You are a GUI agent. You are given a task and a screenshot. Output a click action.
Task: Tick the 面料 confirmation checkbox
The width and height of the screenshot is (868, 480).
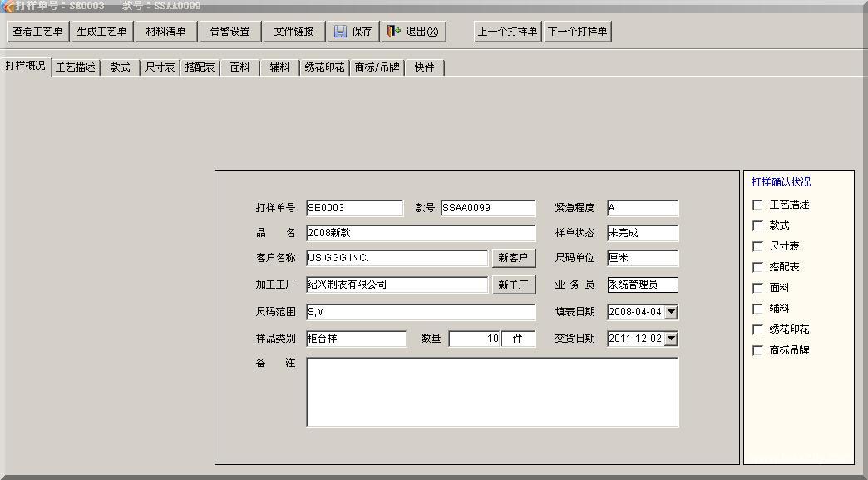pos(757,288)
